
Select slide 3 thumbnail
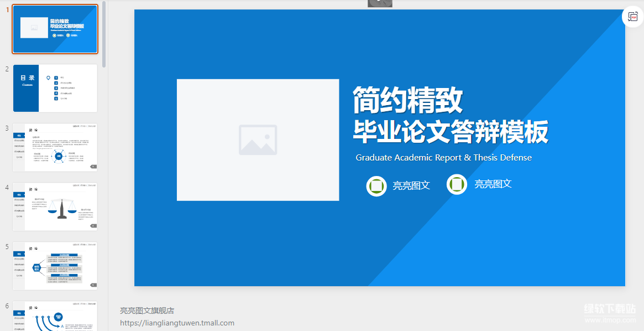(55, 147)
